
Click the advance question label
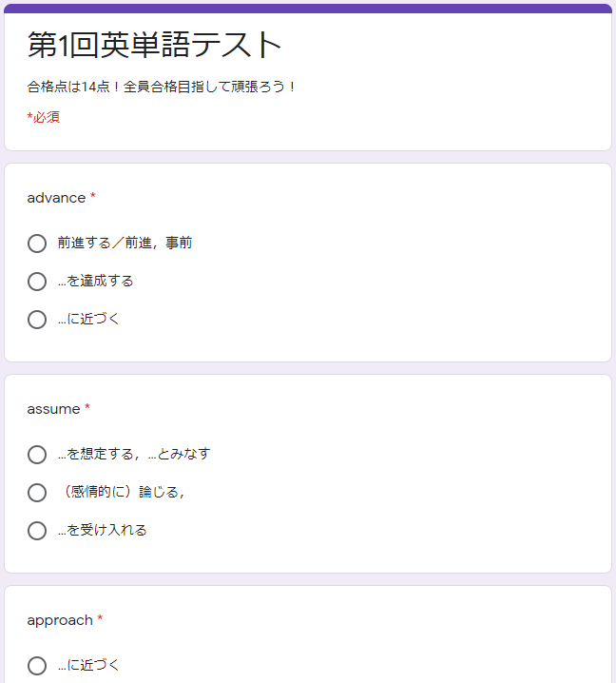click(x=56, y=198)
